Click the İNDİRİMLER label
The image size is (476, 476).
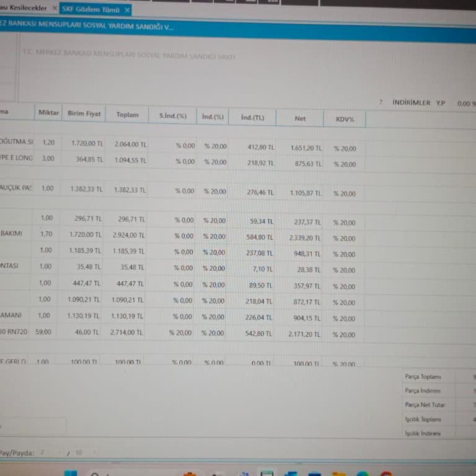pyautogui.click(x=411, y=103)
